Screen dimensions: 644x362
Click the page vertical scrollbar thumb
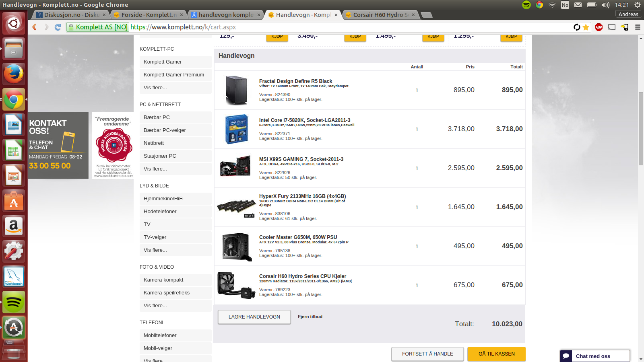641,129
